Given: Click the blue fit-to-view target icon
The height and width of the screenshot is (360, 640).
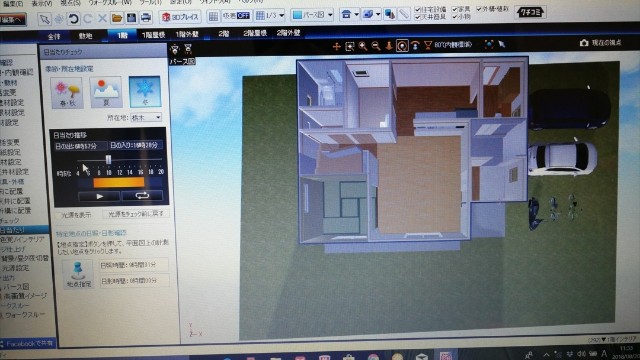Looking at the screenshot, I should [489, 44].
